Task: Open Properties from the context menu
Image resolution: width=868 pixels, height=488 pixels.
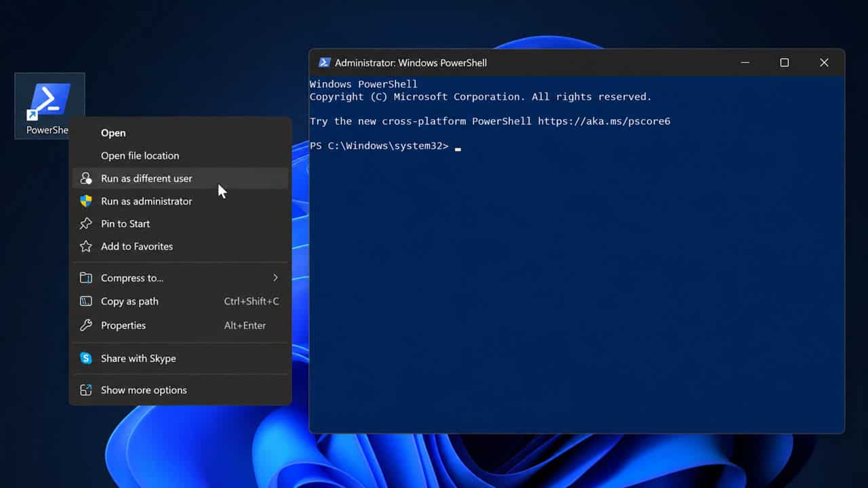Action: pos(180,325)
